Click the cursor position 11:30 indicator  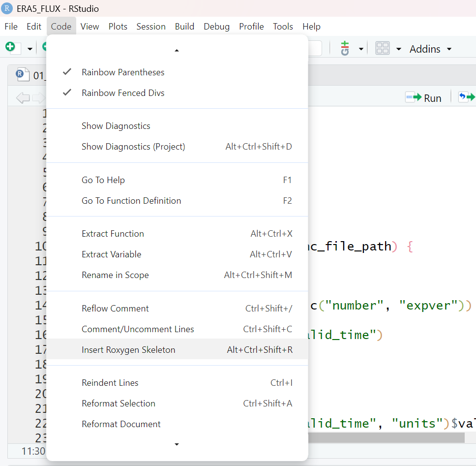[33, 451]
